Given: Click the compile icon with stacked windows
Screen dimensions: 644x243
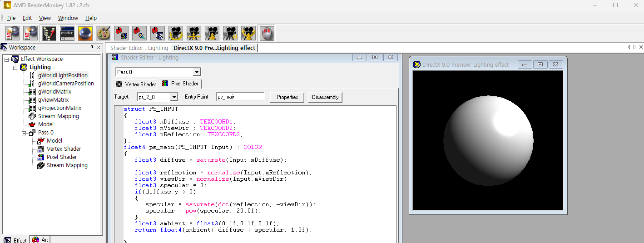Looking at the screenshot, I should pos(158,33).
